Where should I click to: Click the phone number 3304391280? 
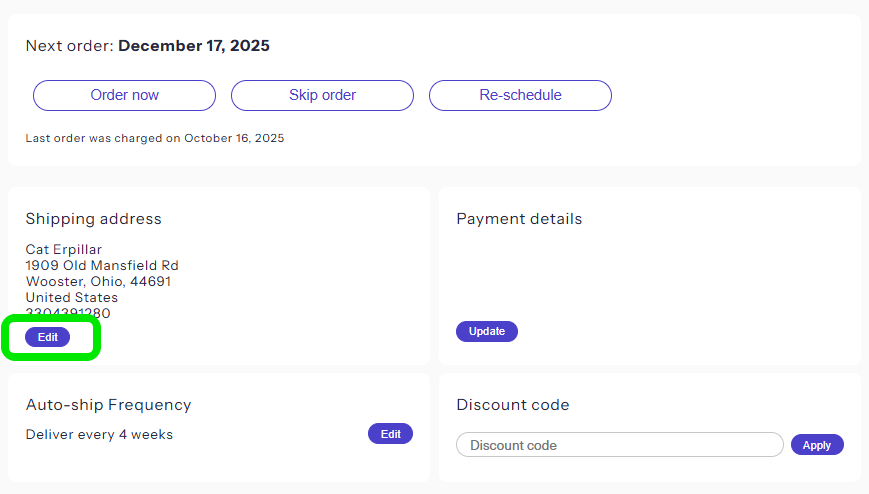[68, 312]
